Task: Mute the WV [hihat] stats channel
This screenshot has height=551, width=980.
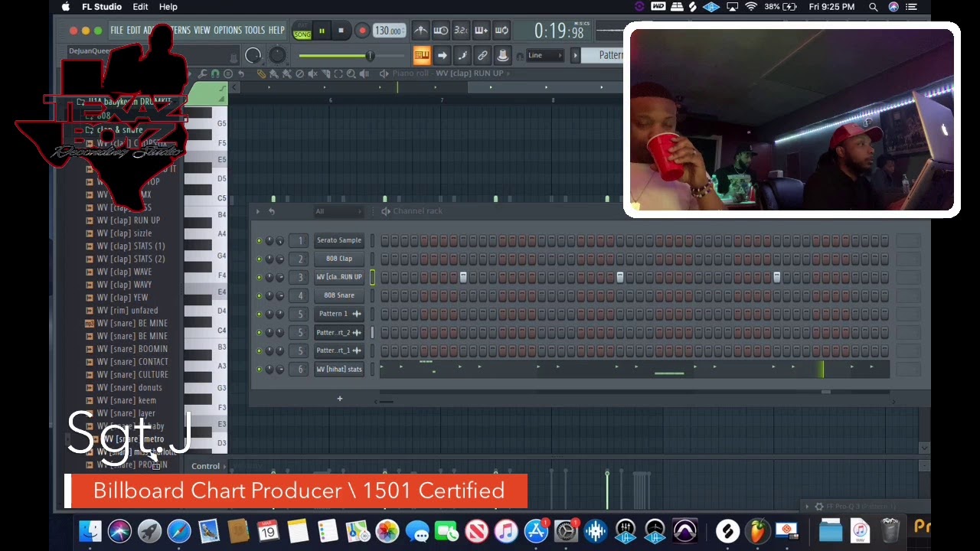Action: (x=259, y=369)
